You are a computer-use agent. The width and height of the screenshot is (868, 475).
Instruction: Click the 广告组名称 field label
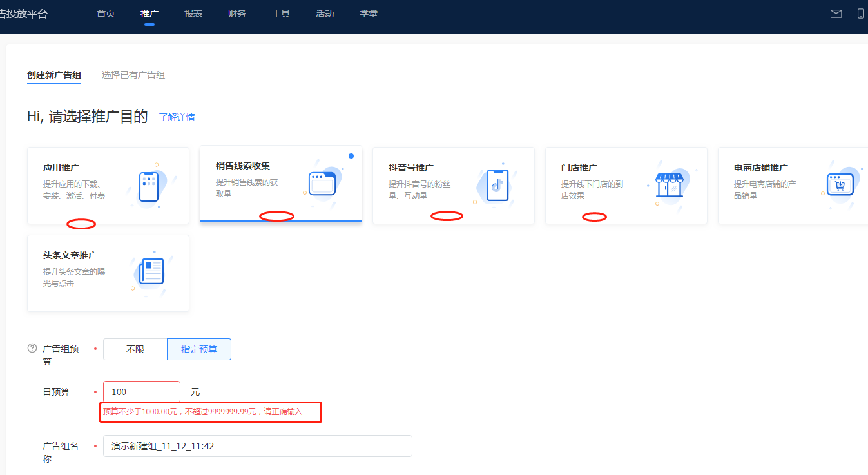61,452
